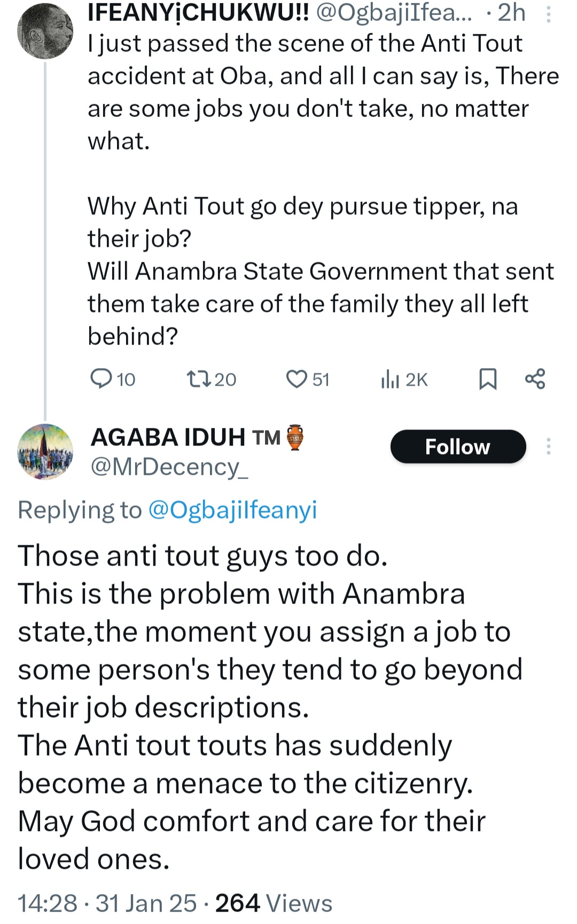Open IFEANYICHUKWU's profile picture
Screen dimensions: 577x924
click(45, 31)
